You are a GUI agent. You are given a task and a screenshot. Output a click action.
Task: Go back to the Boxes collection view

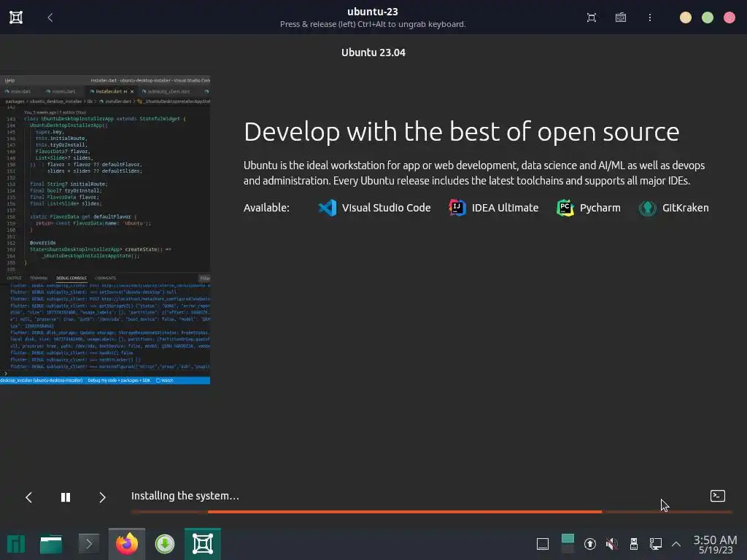[50, 17]
